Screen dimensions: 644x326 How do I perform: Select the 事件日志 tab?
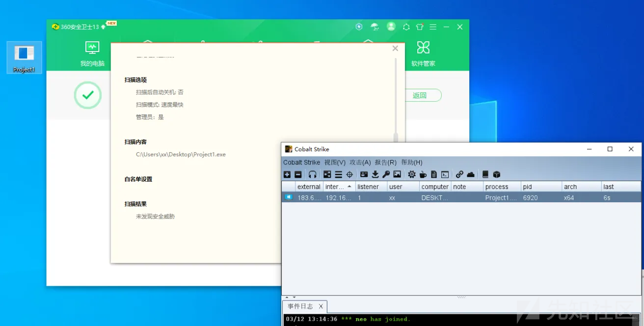pos(300,306)
